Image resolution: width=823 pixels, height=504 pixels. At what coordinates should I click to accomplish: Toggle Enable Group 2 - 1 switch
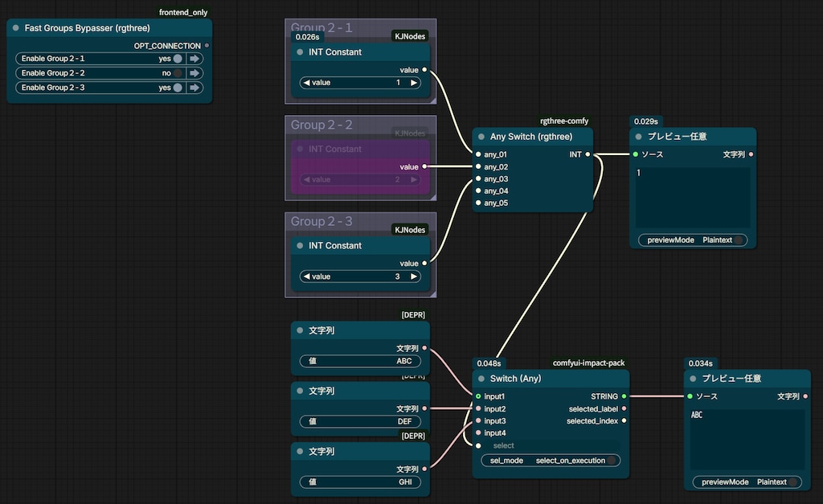[178, 59]
